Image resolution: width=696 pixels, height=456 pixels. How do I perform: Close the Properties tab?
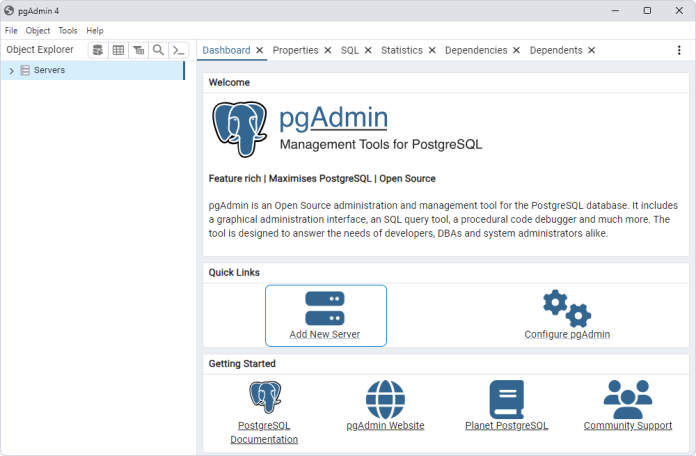tap(327, 50)
